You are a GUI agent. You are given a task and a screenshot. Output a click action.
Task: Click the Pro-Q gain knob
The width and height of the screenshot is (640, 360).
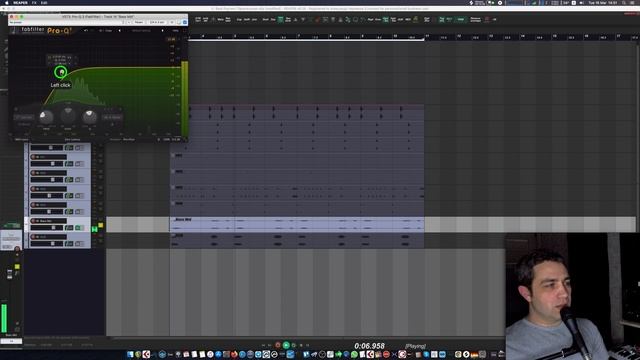point(68,115)
